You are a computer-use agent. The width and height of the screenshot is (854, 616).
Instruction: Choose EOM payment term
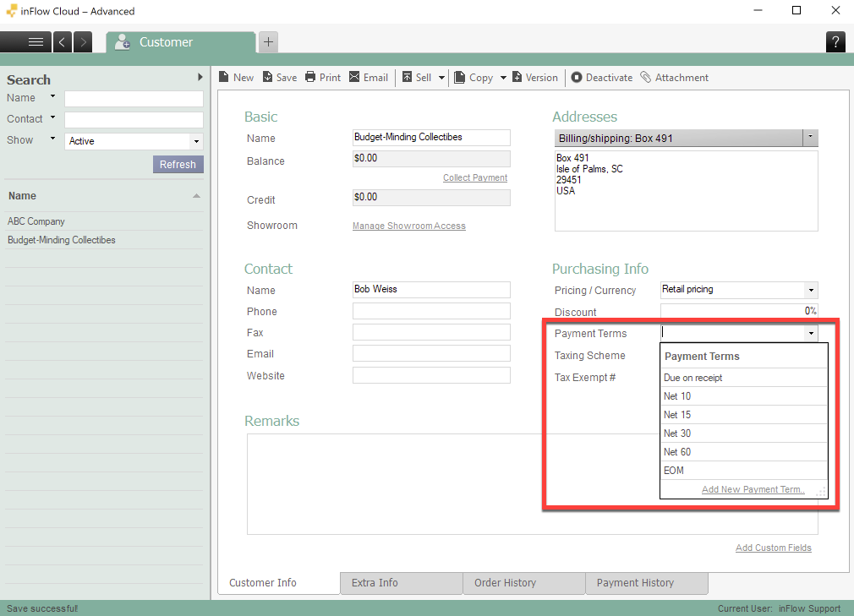pyautogui.click(x=743, y=470)
